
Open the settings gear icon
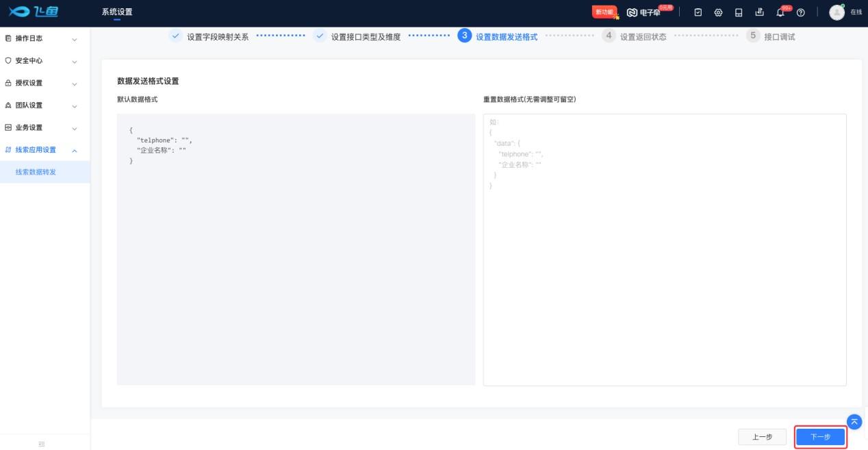click(x=718, y=12)
